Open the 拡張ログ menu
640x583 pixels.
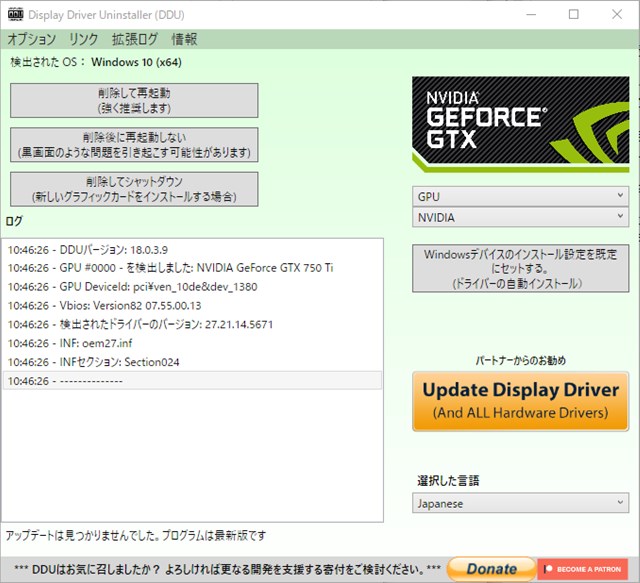tap(135, 39)
